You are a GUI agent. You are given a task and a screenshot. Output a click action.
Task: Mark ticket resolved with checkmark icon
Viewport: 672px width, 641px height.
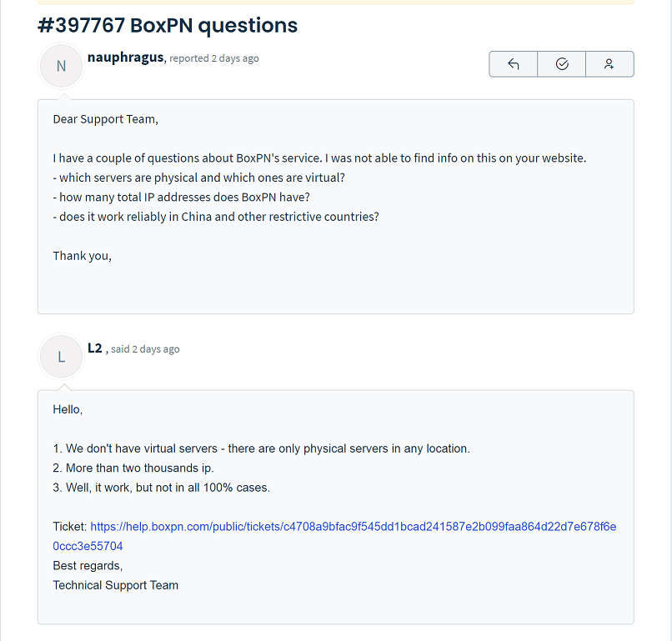click(x=561, y=64)
